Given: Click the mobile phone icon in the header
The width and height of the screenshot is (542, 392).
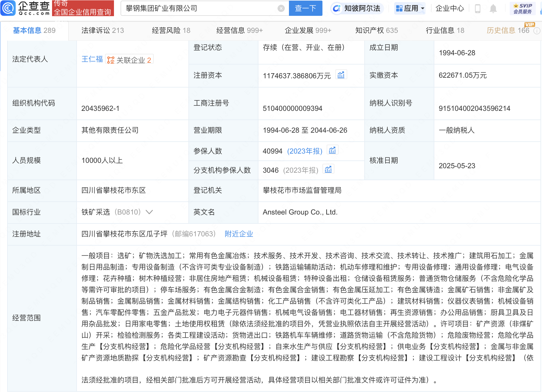Looking at the screenshot, I should [478, 9].
